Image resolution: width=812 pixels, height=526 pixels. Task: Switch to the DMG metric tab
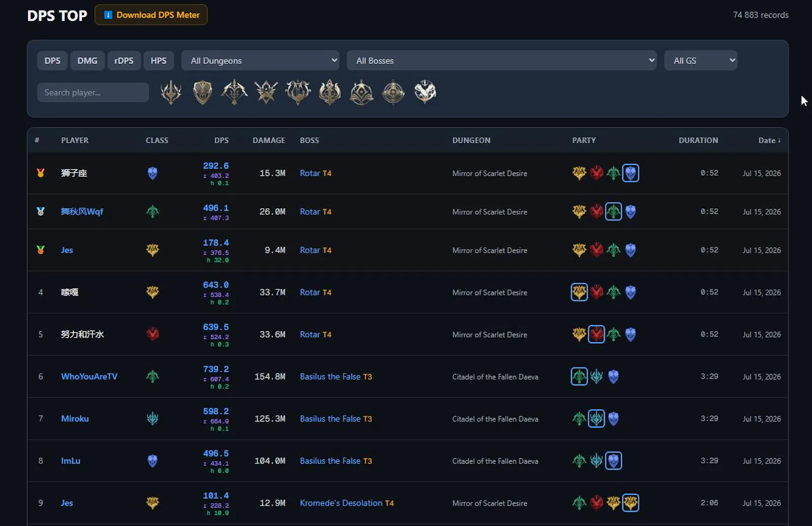87,60
